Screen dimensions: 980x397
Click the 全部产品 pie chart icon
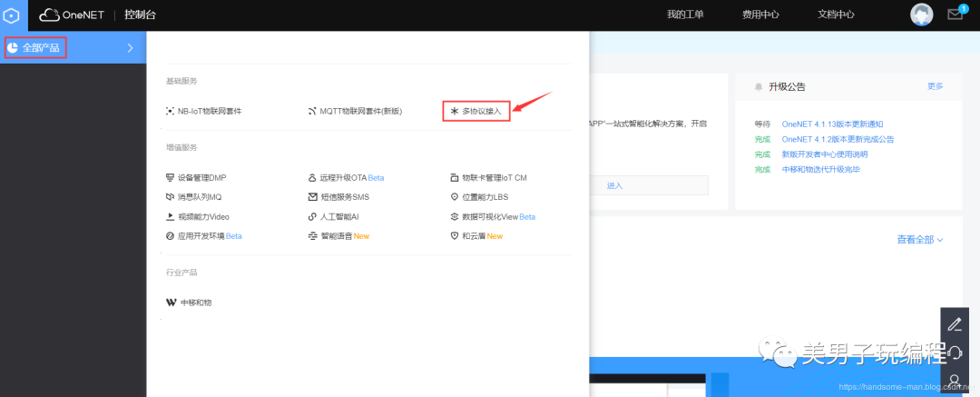pyautogui.click(x=13, y=47)
